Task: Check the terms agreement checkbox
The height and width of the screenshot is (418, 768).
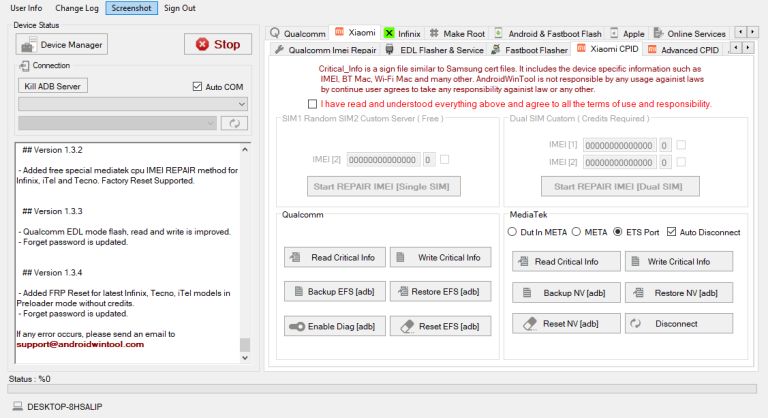Action: click(x=312, y=104)
